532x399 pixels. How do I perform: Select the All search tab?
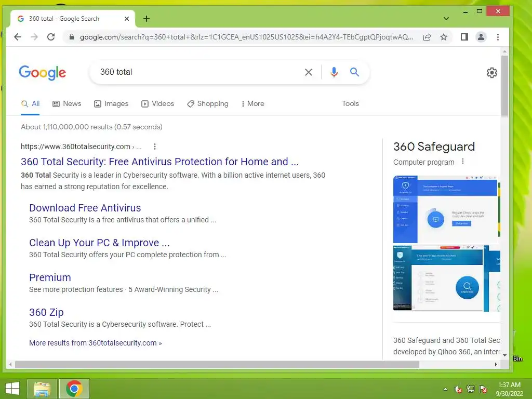coord(30,104)
